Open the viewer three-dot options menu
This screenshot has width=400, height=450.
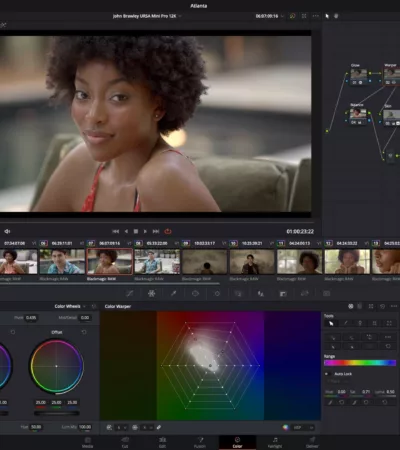point(315,16)
